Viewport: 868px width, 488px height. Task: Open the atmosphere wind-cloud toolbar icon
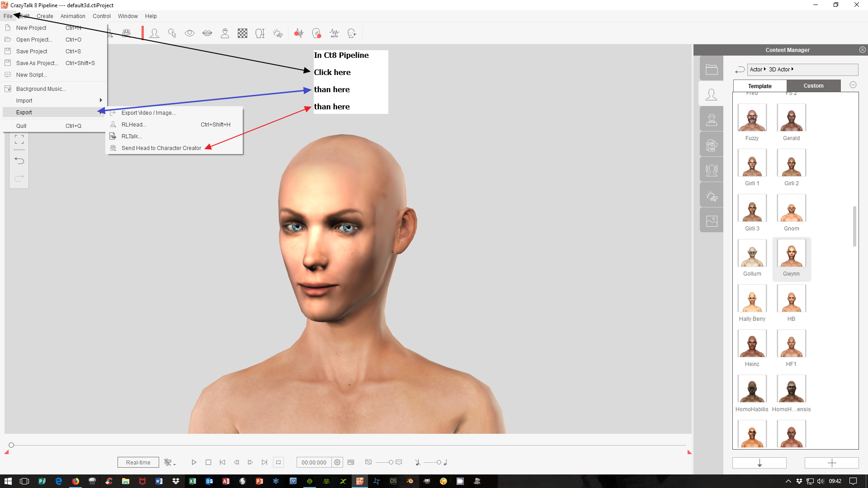coord(278,33)
